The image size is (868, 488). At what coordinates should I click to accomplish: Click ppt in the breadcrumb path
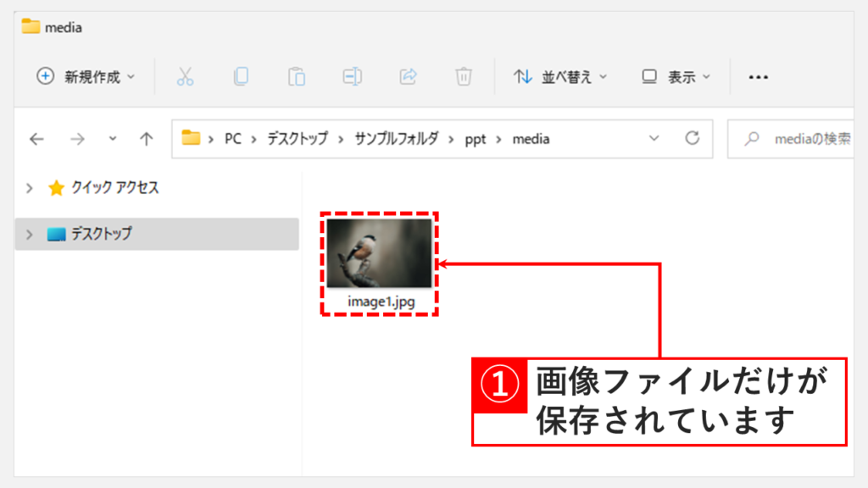point(476,140)
